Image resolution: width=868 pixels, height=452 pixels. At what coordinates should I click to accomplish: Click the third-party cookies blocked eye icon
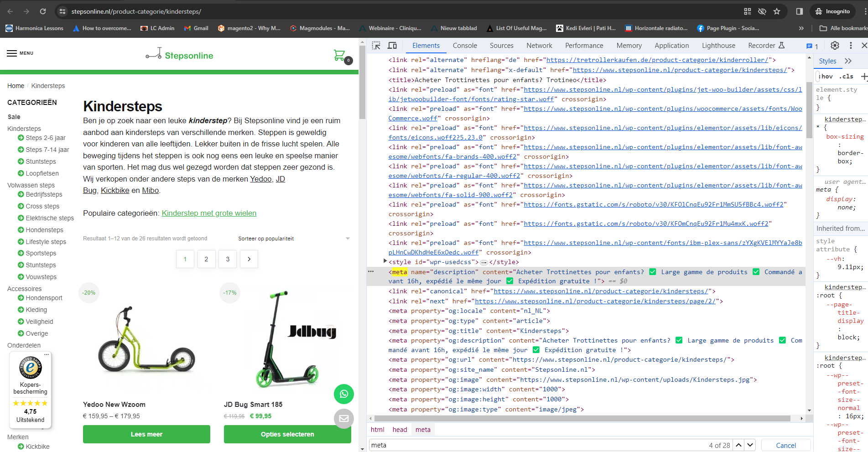point(762,11)
